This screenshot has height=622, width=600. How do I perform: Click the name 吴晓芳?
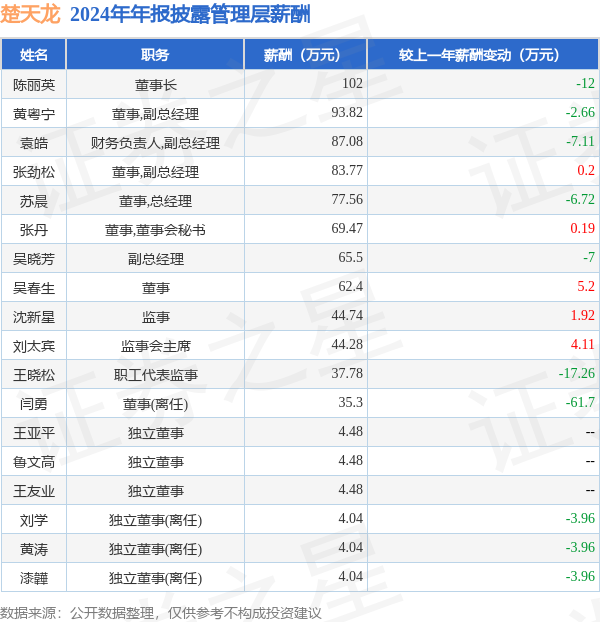(x=34, y=259)
